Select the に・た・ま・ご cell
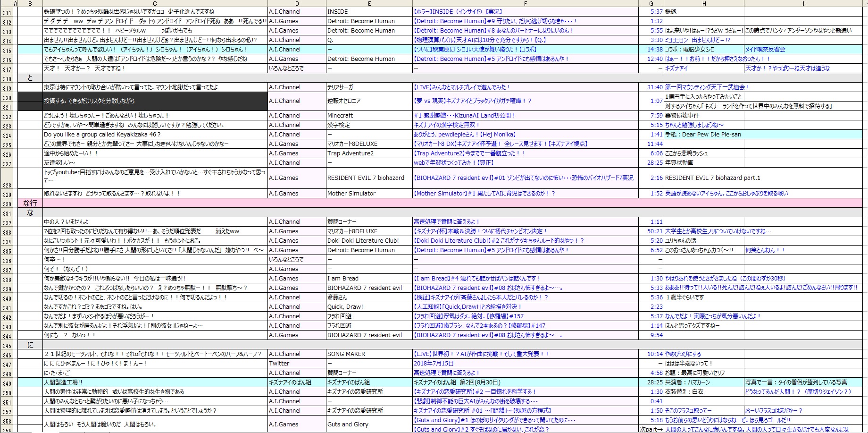The width and height of the screenshot is (868, 433). pos(155,373)
